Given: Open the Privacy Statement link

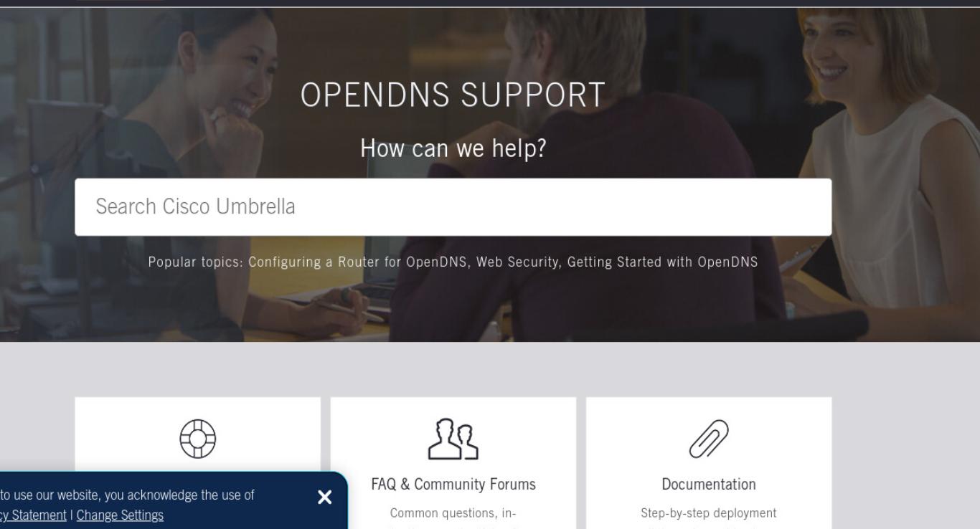Looking at the screenshot, I should (33, 515).
